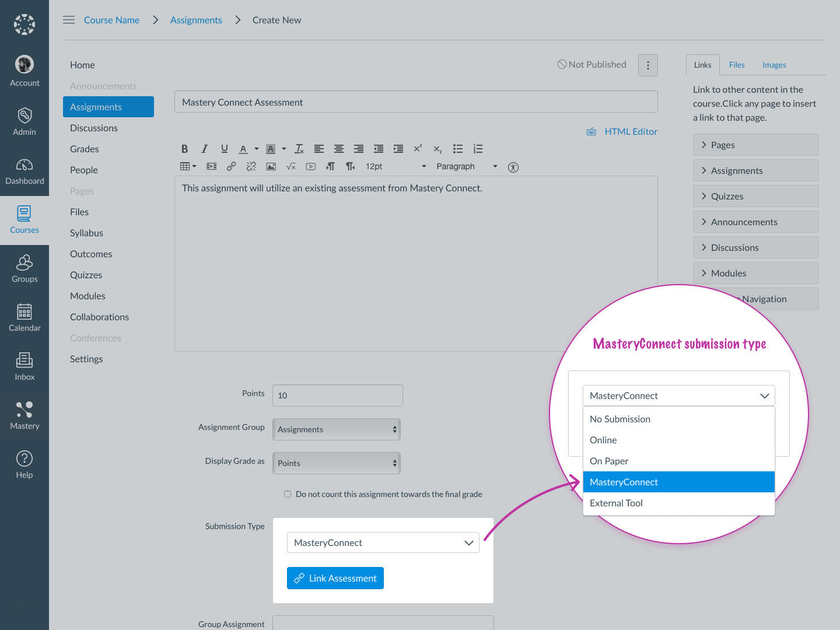Open Canvas logo home in global navigation
The height and width of the screenshot is (630, 840).
coord(24,24)
